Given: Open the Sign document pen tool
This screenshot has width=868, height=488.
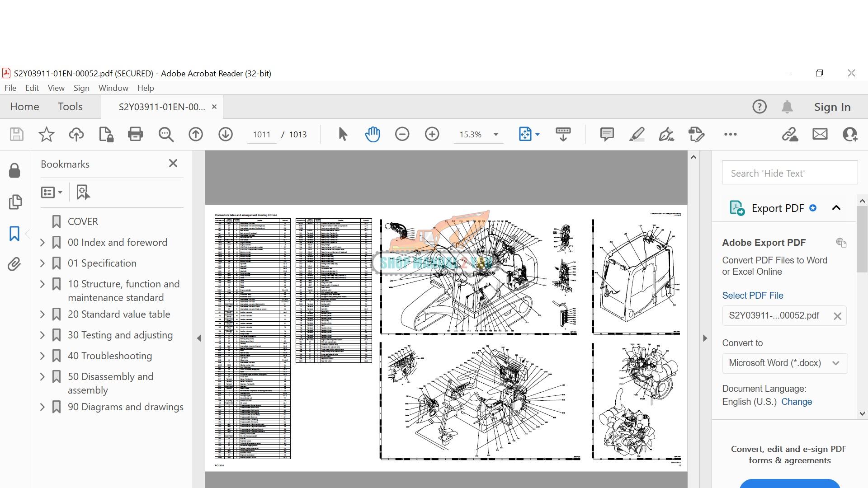Looking at the screenshot, I should (x=666, y=134).
